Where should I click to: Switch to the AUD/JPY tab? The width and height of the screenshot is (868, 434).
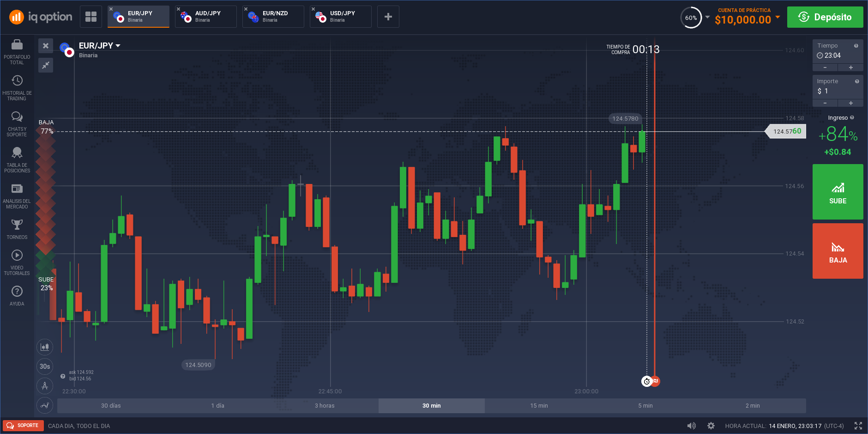click(x=206, y=17)
